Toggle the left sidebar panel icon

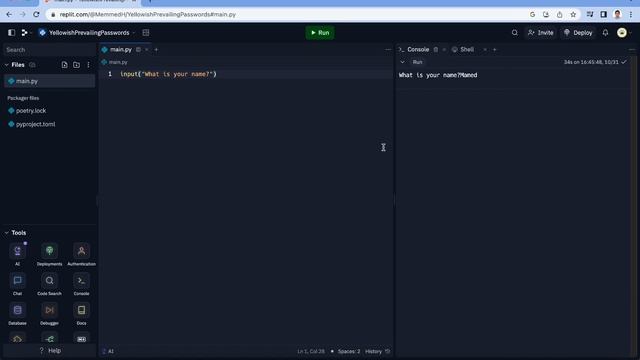point(11,33)
